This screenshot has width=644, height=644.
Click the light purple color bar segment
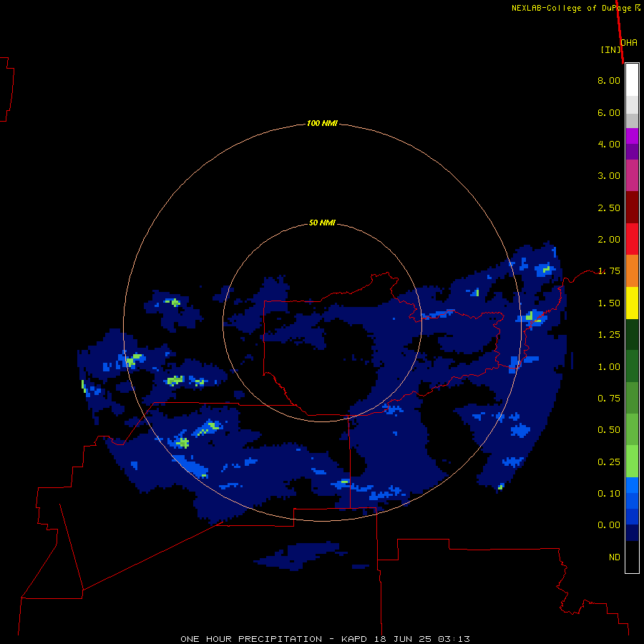coord(632,136)
